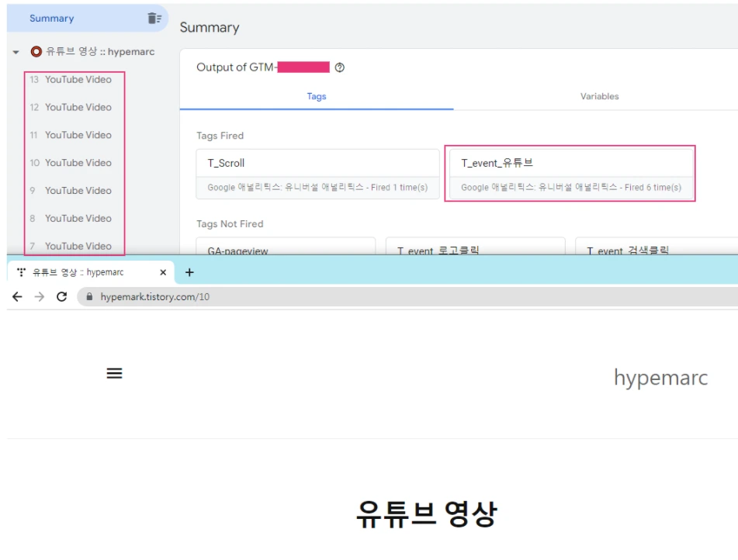Open the help icon next to GTM container ID

tap(339, 67)
